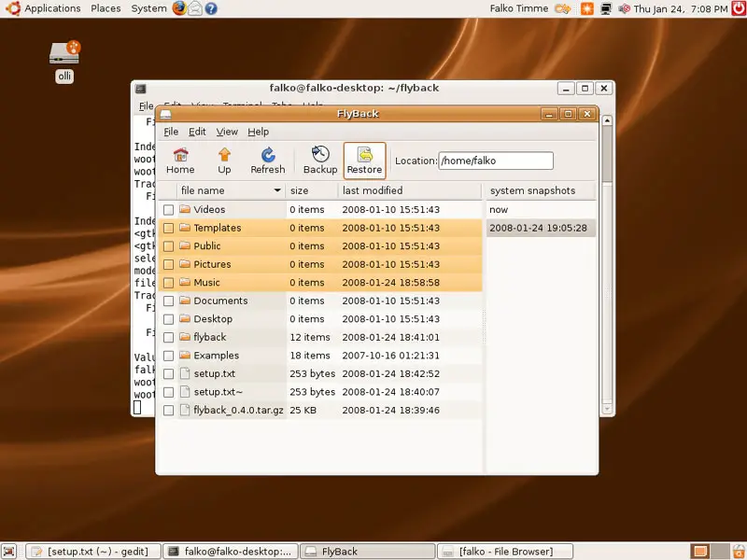The height and width of the screenshot is (560, 747).
Task: Open the Help menu in FlyBack
Action: click(258, 132)
